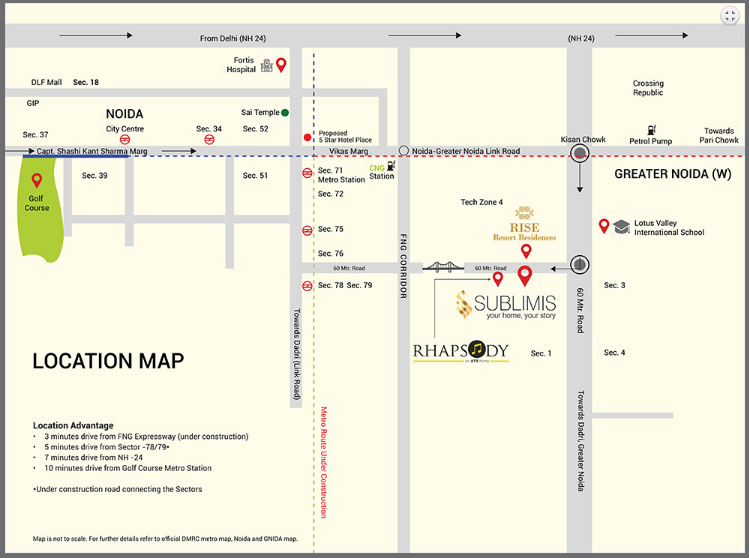This screenshot has height=558, width=749.
Task: Click the 'From Delhi (NH 24)' label
Action: click(233, 38)
